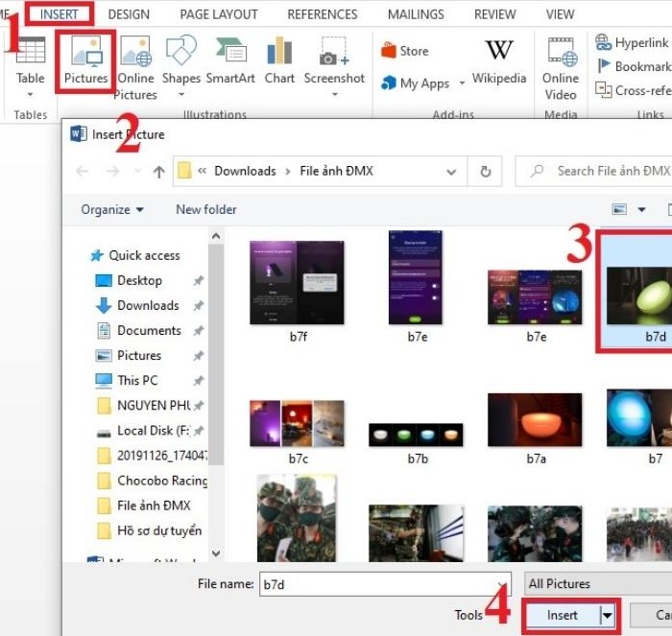Open the All Pictures file type dropdown
Image resolution: width=672 pixels, height=636 pixels.
(598, 584)
